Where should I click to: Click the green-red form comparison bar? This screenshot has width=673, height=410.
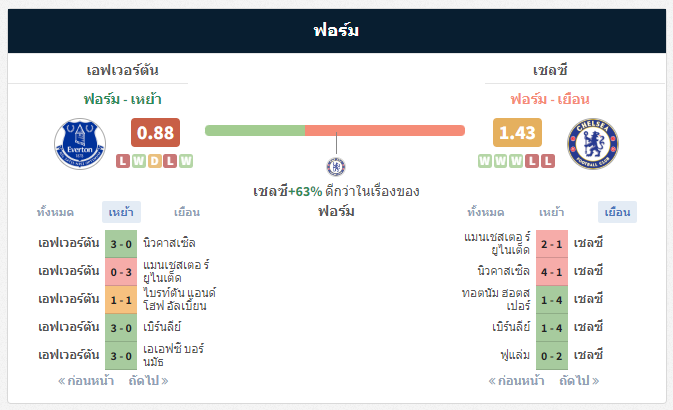pos(335,131)
